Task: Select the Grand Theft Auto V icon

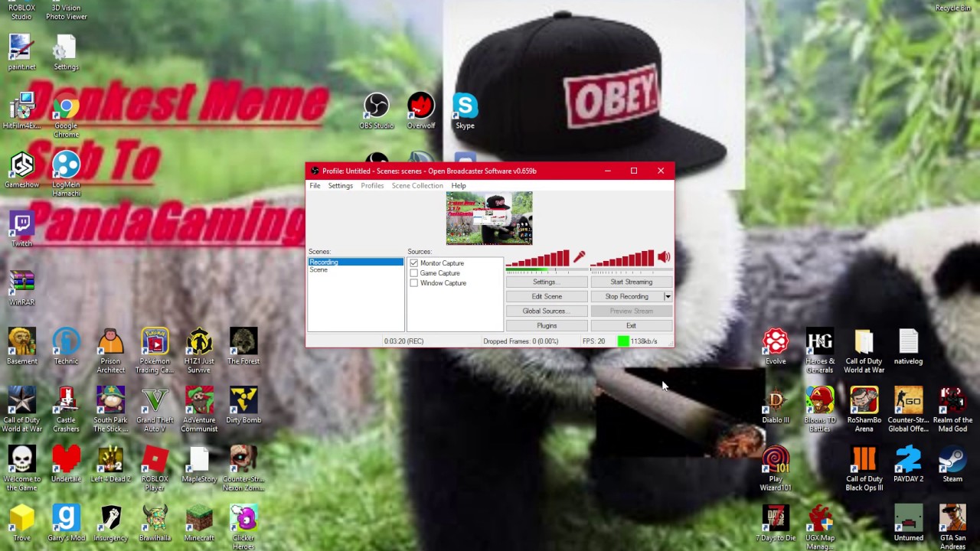Action: (155, 410)
